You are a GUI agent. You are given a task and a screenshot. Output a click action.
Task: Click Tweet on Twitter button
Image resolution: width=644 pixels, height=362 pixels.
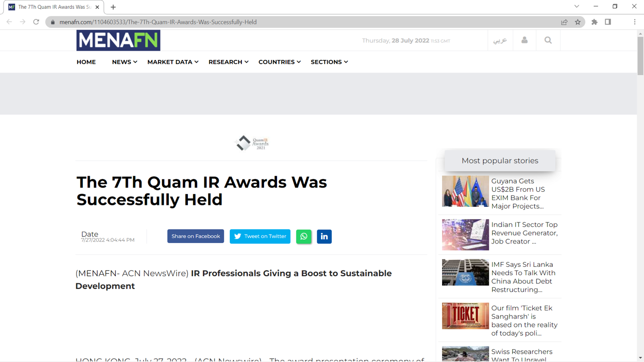coord(260,237)
